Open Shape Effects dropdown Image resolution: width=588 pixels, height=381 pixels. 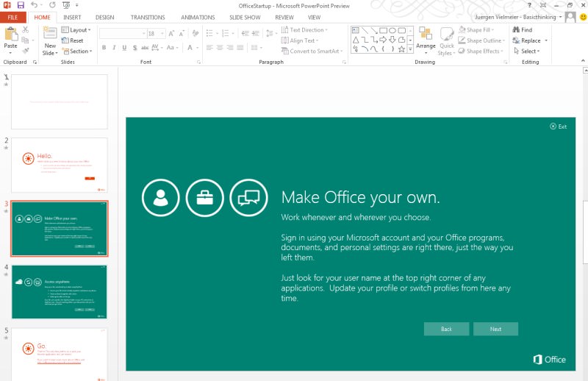(x=481, y=51)
